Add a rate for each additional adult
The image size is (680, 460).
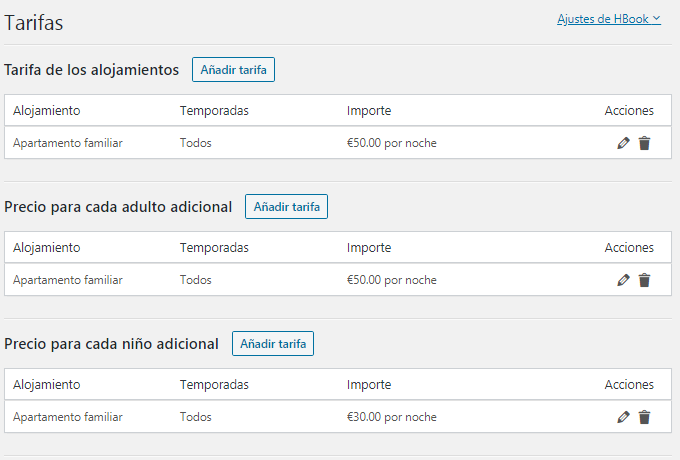tap(286, 207)
